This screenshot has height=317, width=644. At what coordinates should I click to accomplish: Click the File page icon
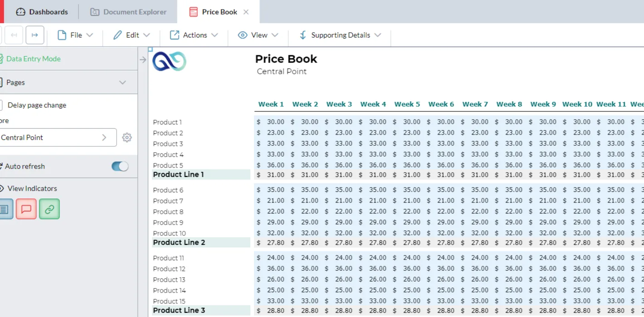pos(62,35)
